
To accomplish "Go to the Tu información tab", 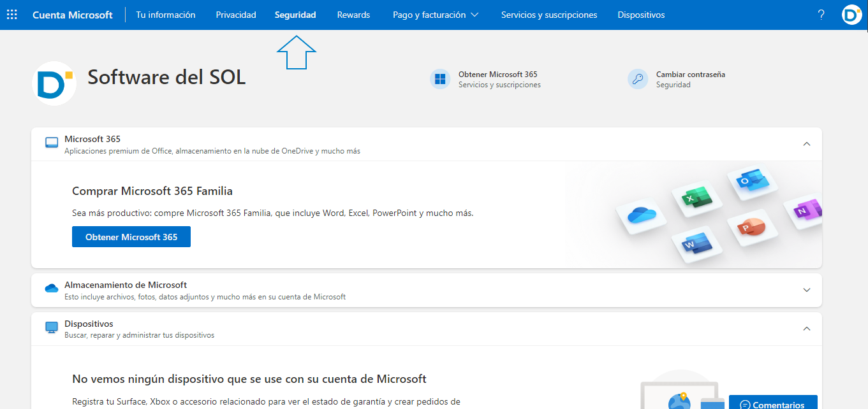I will tap(166, 15).
